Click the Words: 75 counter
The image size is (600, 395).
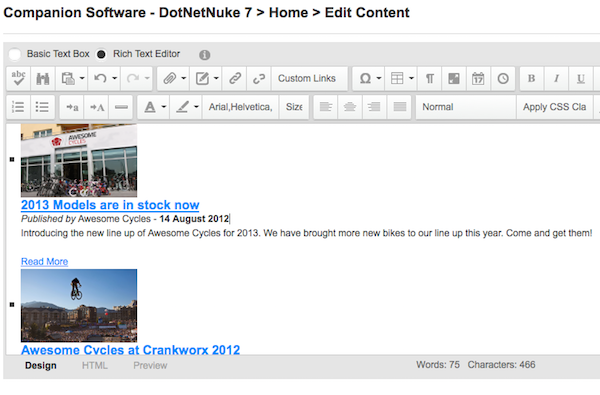coord(438,365)
